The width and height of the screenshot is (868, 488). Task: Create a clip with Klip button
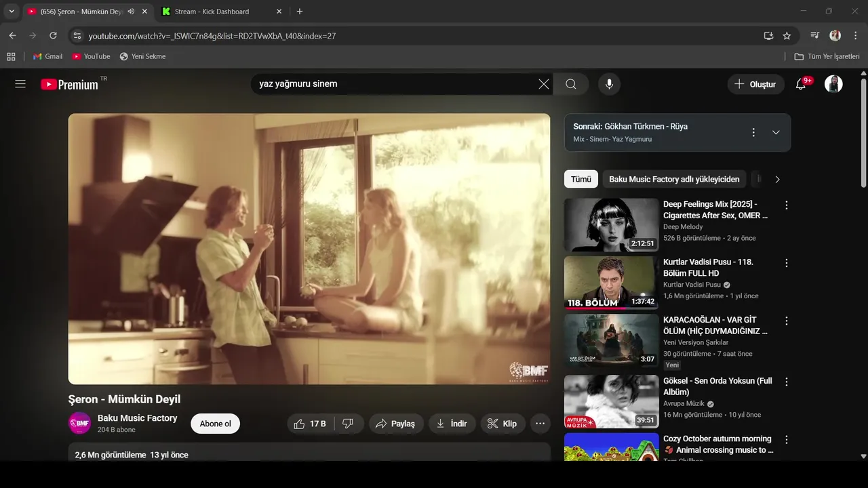pos(503,424)
